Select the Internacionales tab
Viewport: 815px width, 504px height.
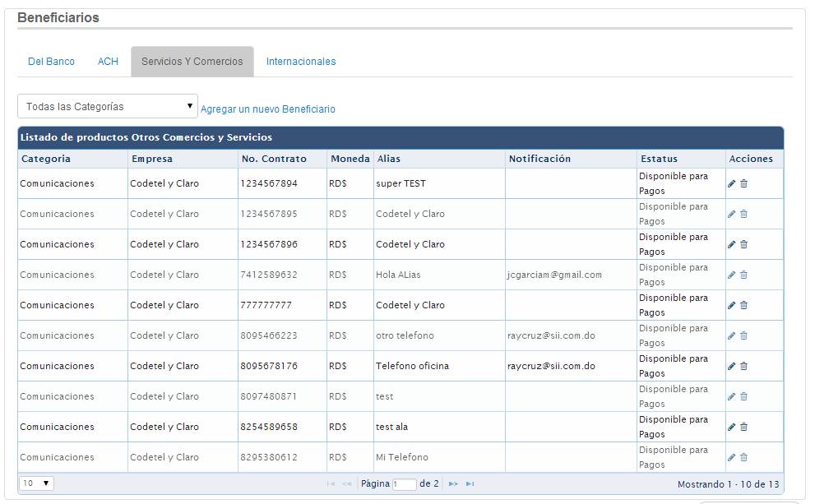click(x=301, y=62)
